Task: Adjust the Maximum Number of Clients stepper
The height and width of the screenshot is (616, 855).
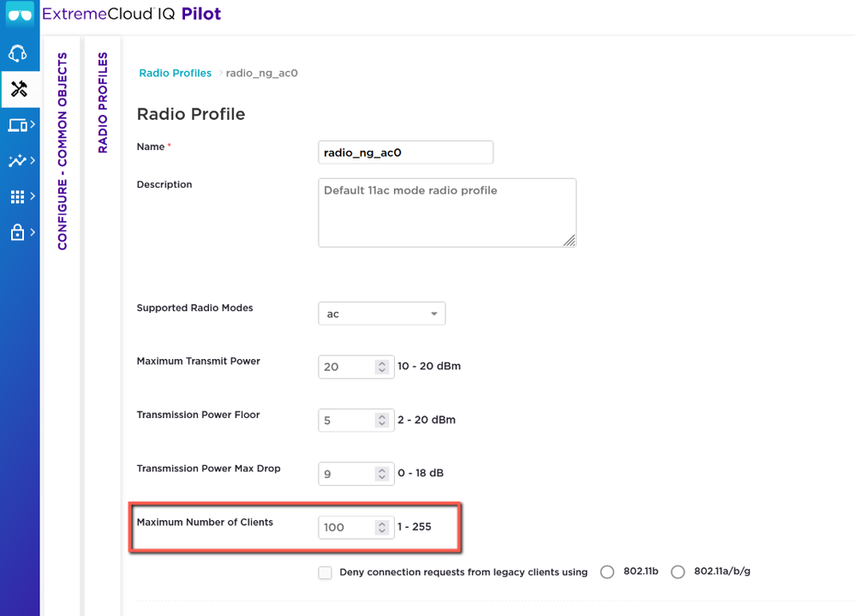Action: (x=381, y=528)
